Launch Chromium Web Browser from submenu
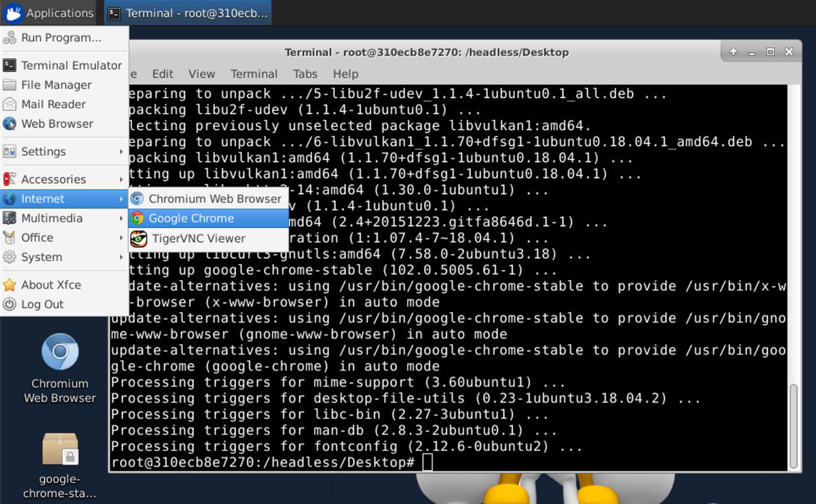816x504 pixels. pyautogui.click(x=214, y=199)
